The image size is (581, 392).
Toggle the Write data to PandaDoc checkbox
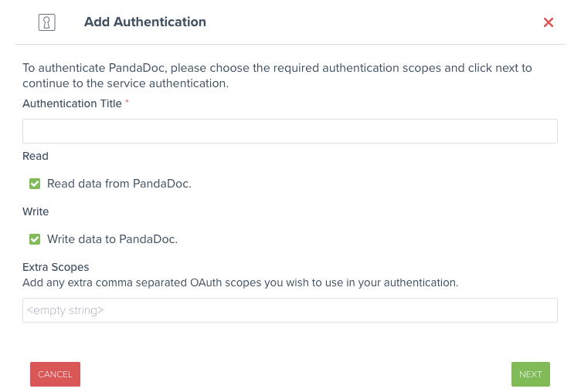pyautogui.click(x=35, y=239)
